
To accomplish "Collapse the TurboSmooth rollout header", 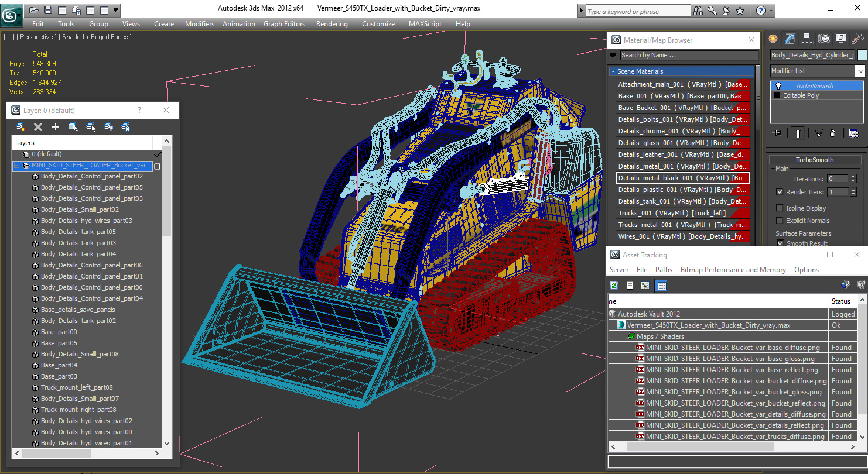I will tap(814, 160).
